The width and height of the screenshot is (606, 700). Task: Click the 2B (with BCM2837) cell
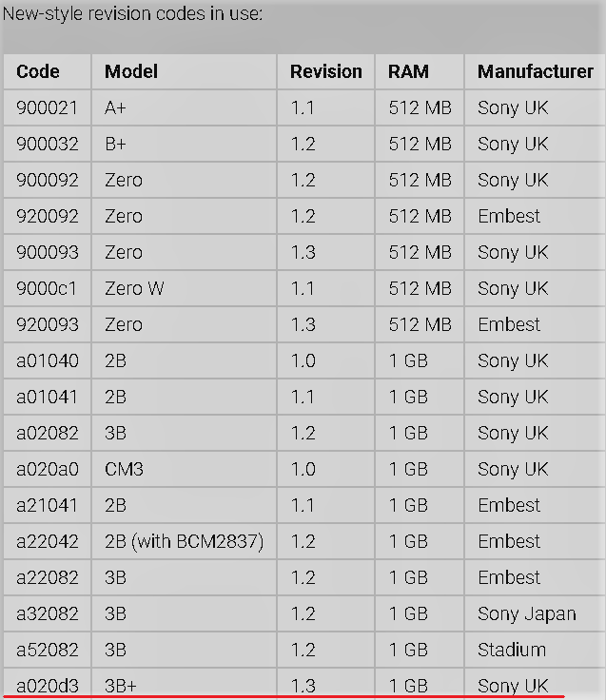(184, 541)
